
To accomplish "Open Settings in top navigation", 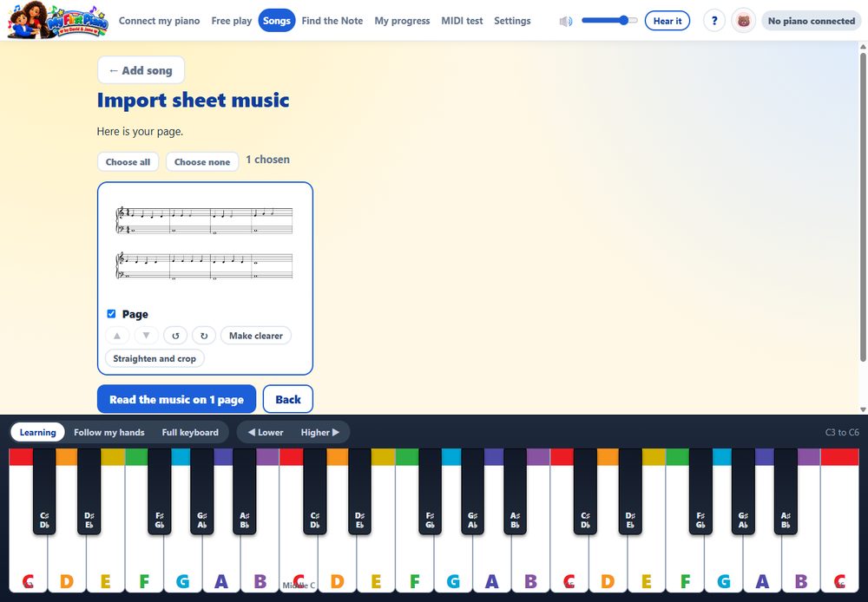I will pyautogui.click(x=512, y=21).
